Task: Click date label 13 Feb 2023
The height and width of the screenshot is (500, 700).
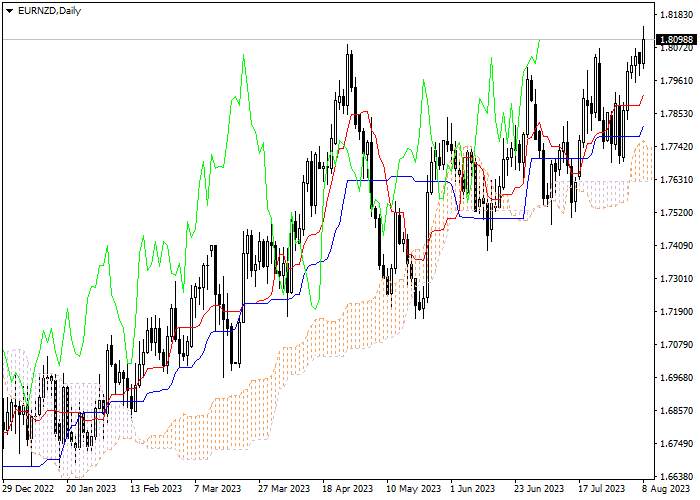Action: point(156,489)
